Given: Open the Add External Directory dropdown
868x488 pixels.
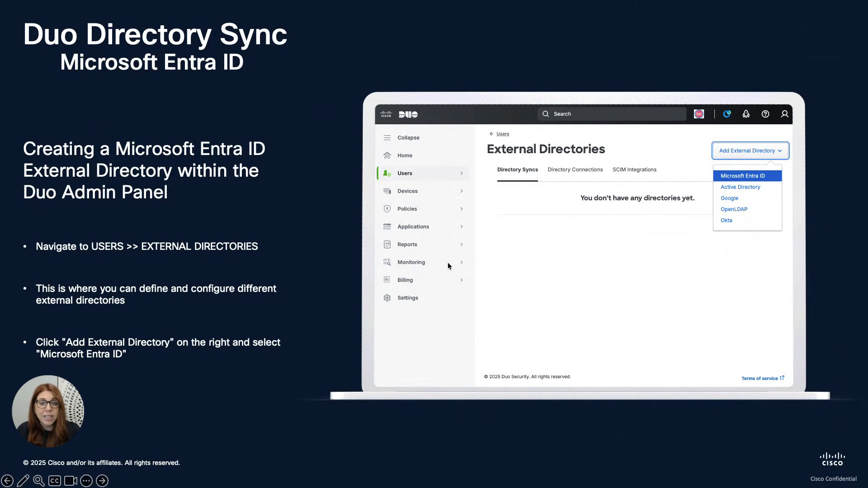Looking at the screenshot, I should [x=750, y=151].
